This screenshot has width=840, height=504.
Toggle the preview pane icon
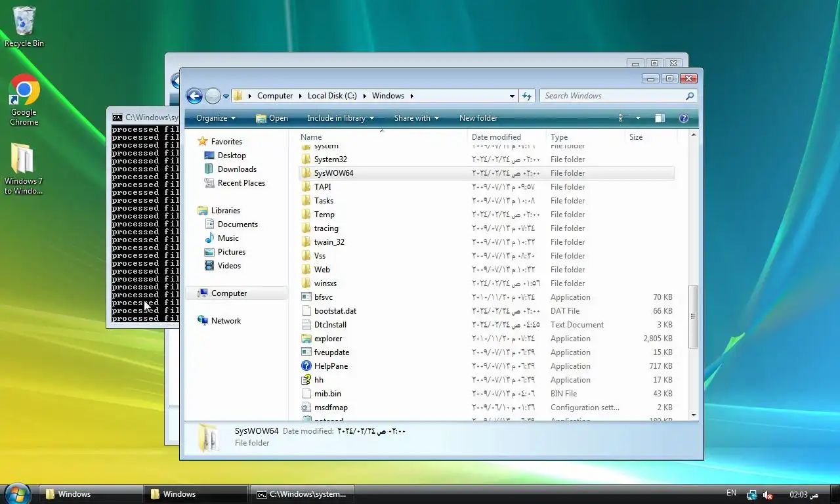tap(660, 118)
